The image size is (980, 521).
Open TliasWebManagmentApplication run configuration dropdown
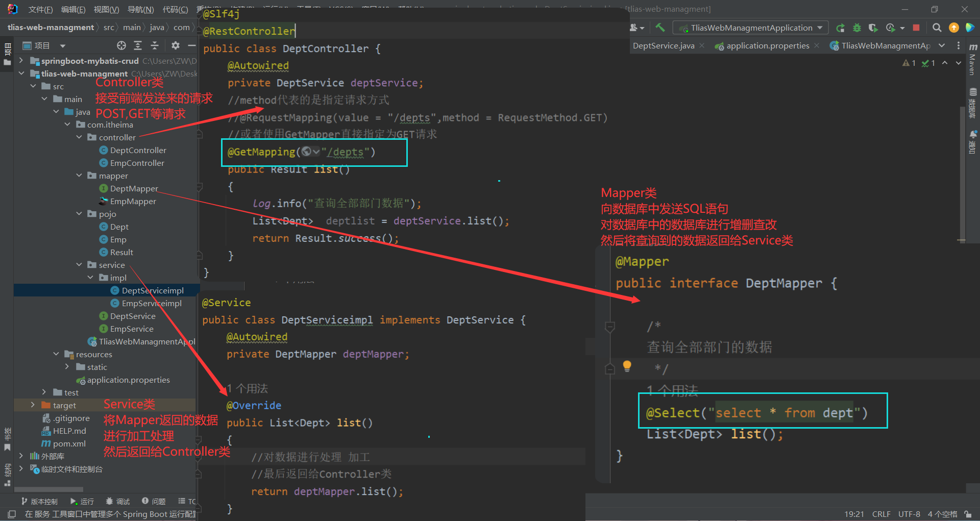[750, 28]
